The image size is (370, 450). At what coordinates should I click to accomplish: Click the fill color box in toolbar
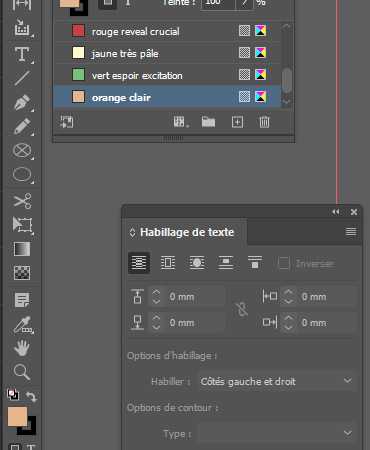click(x=17, y=416)
